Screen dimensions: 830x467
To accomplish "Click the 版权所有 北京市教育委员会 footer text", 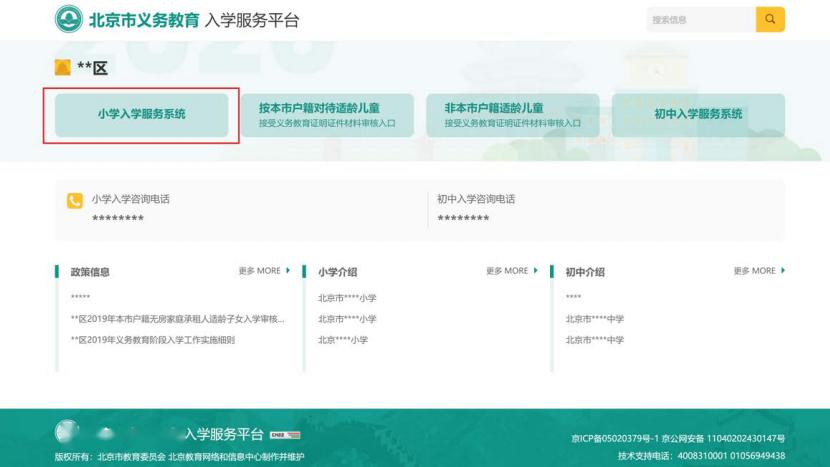I will point(179,456).
